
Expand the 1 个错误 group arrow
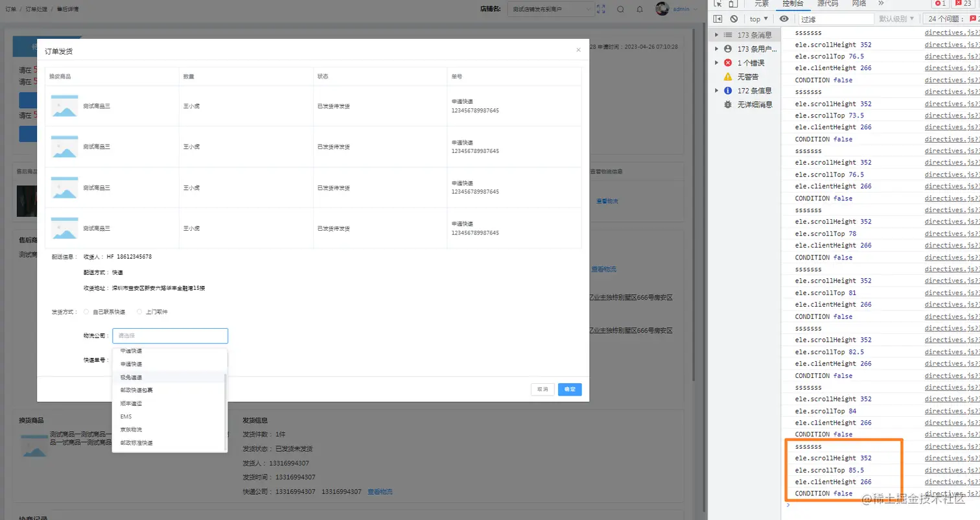coord(716,63)
